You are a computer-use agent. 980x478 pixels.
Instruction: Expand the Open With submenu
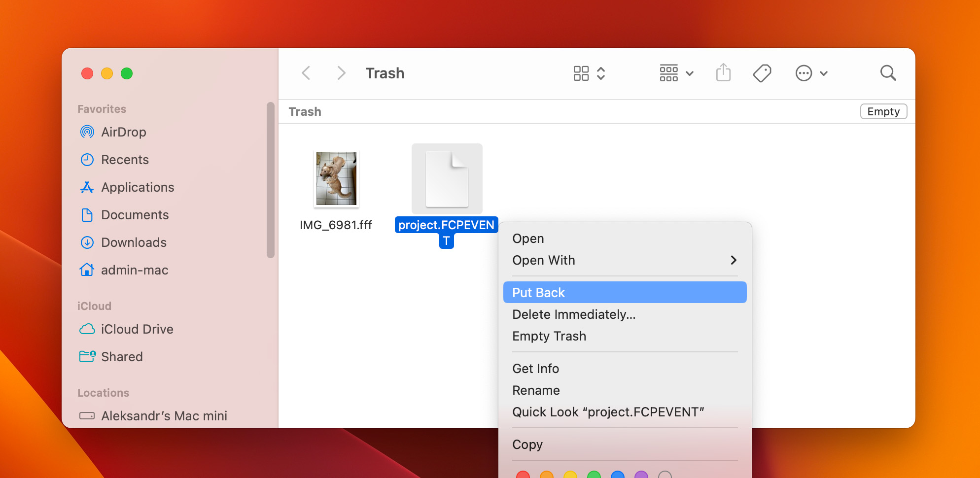pos(625,260)
